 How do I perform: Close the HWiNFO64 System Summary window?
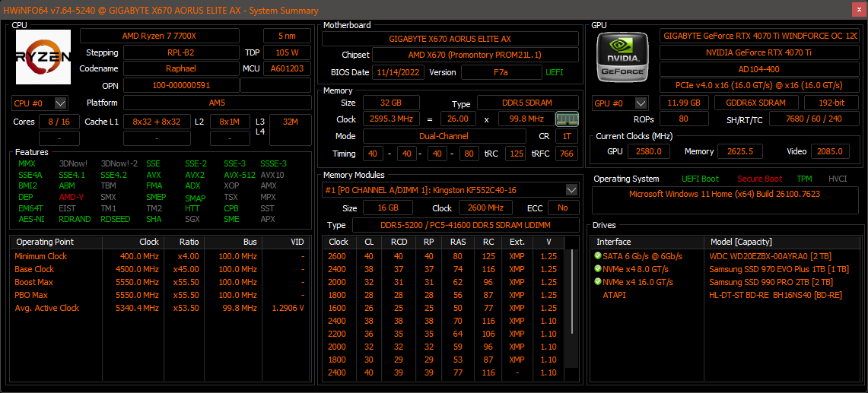click(x=857, y=10)
